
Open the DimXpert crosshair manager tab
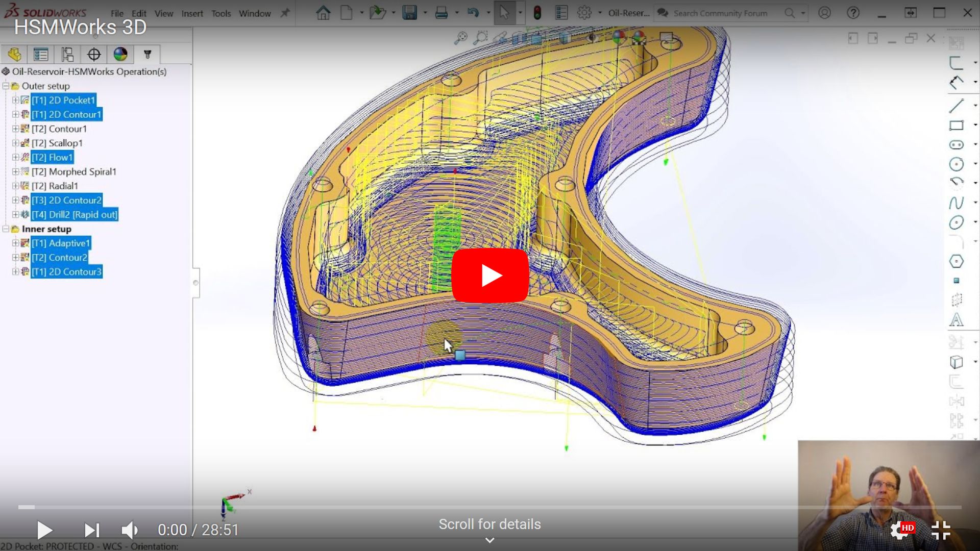point(94,54)
